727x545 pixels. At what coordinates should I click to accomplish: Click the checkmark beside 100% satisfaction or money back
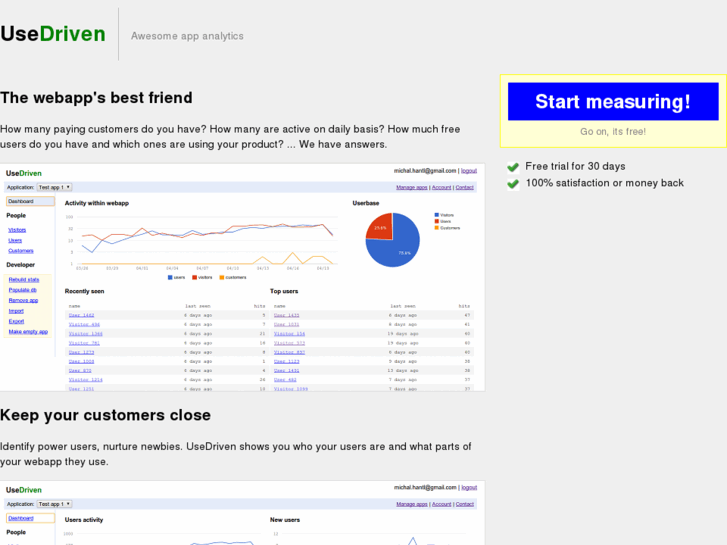(x=513, y=184)
